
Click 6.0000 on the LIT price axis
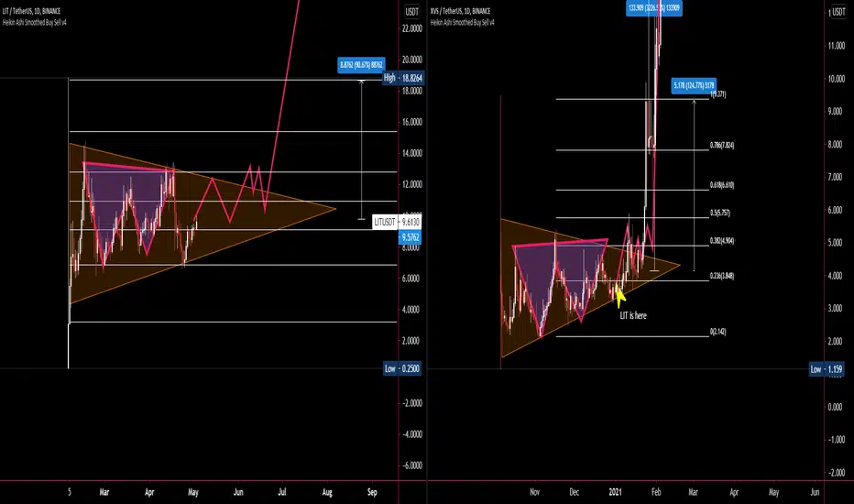pos(411,279)
